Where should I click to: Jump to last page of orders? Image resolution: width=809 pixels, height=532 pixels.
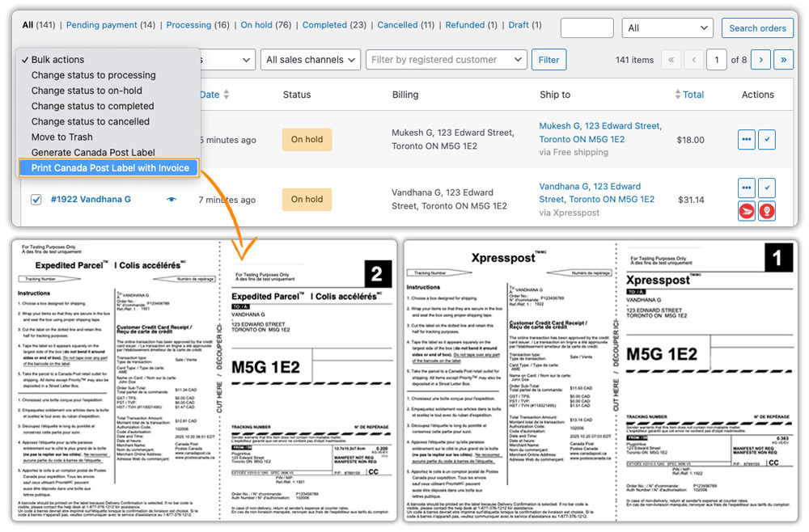(x=782, y=60)
